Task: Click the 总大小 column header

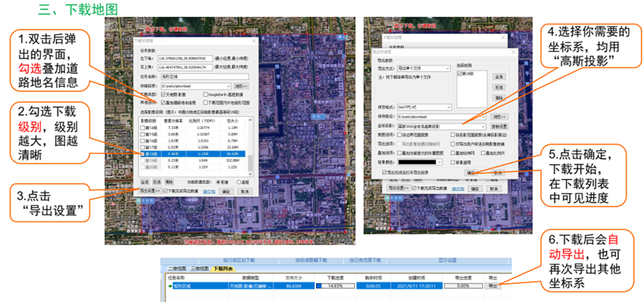Action: click(x=233, y=121)
